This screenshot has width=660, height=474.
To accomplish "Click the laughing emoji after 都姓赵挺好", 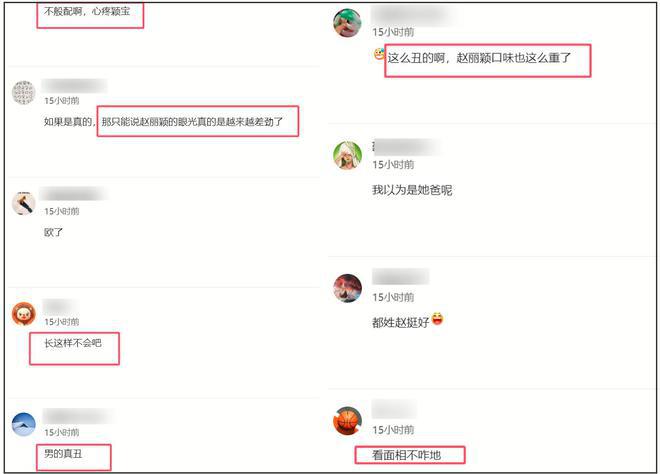I will [437, 319].
